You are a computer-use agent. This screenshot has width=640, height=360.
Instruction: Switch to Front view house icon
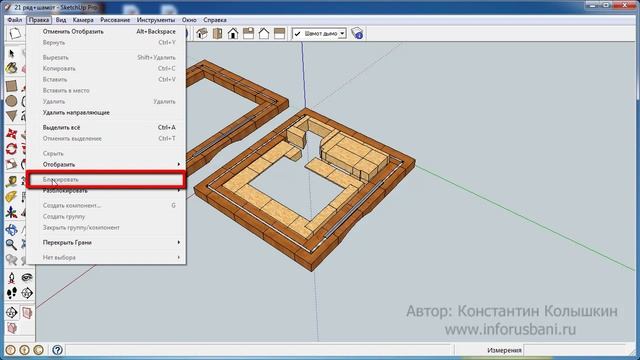(233, 33)
